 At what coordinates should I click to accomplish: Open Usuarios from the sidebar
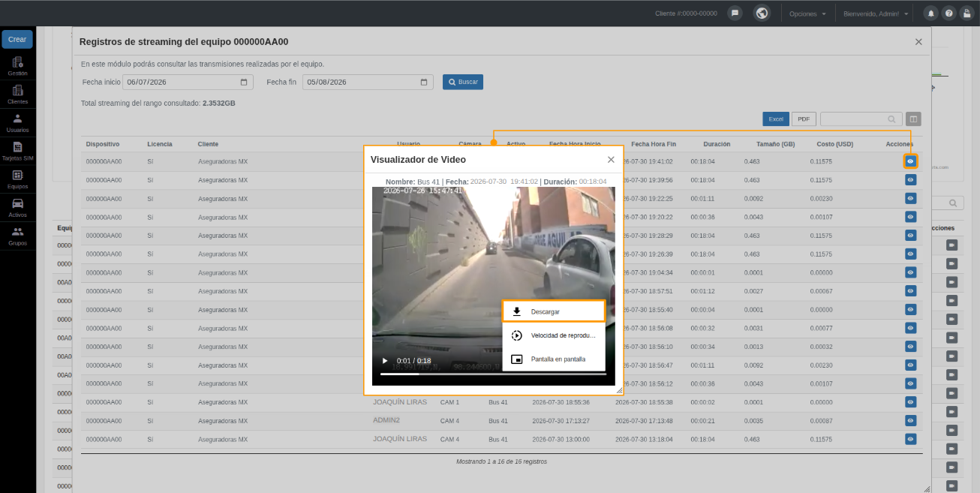point(17,123)
